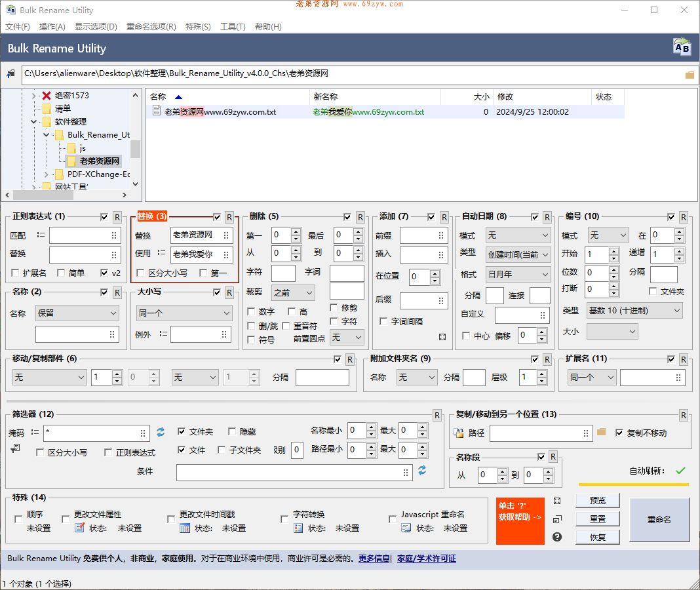Toggle the 自动刷新 green checkmark

tap(680, 470)
